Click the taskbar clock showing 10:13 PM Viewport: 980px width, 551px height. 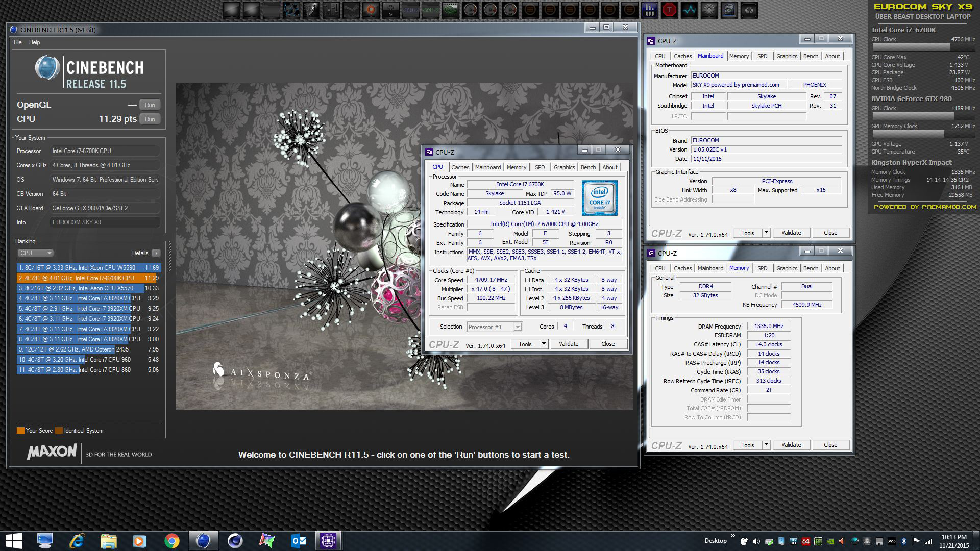pos(954,537)
